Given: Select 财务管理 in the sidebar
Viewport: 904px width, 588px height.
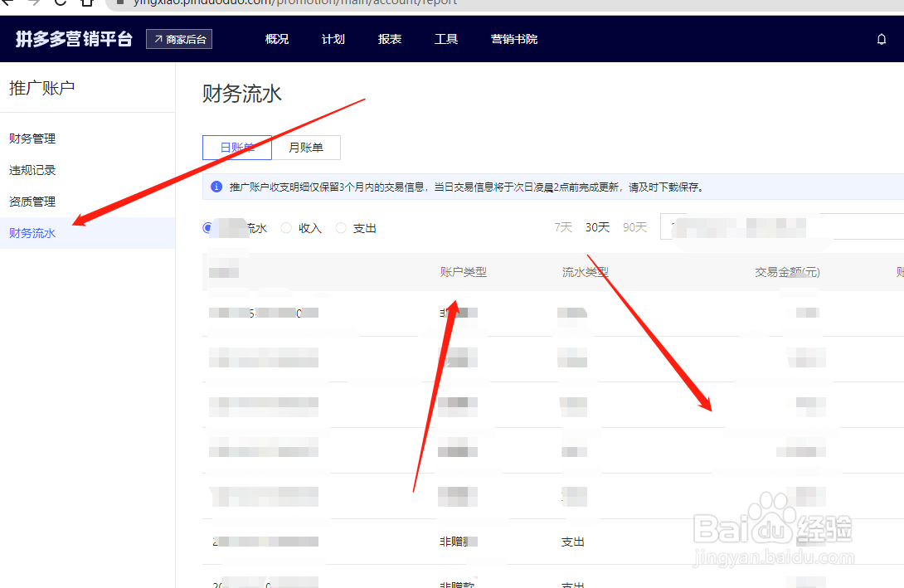Looking at the screenshot, I should tap(32, 138).
